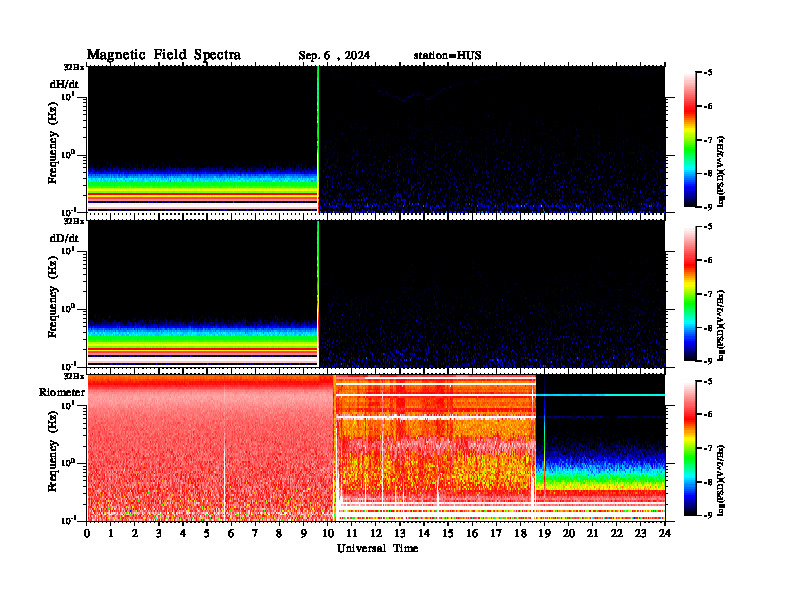The image size is (792, 612).
Task: Click hour label "8" on Universal Time axis
Action: [x=279, y=534]
